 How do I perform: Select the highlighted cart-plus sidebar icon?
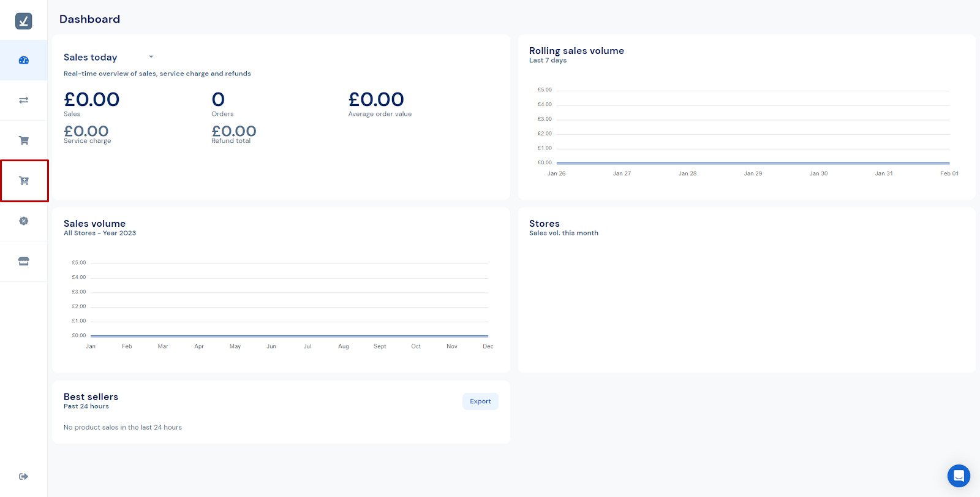24,181
